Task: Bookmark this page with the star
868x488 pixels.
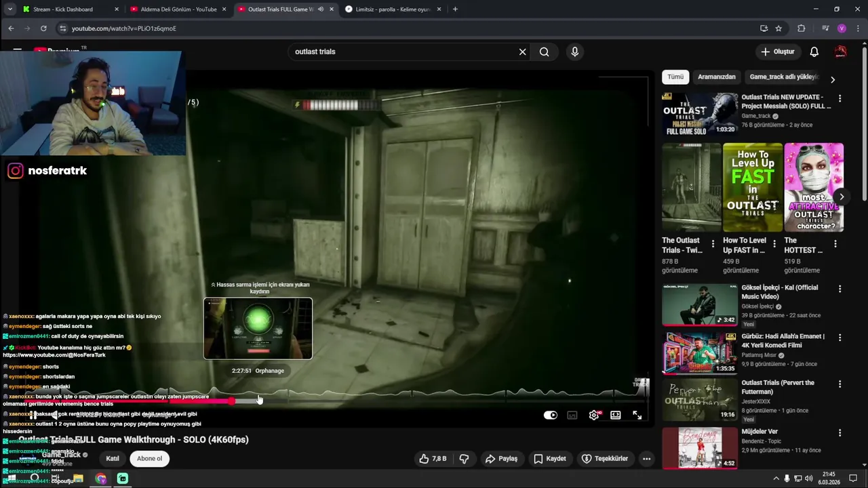Action: (x=778, y=28)
